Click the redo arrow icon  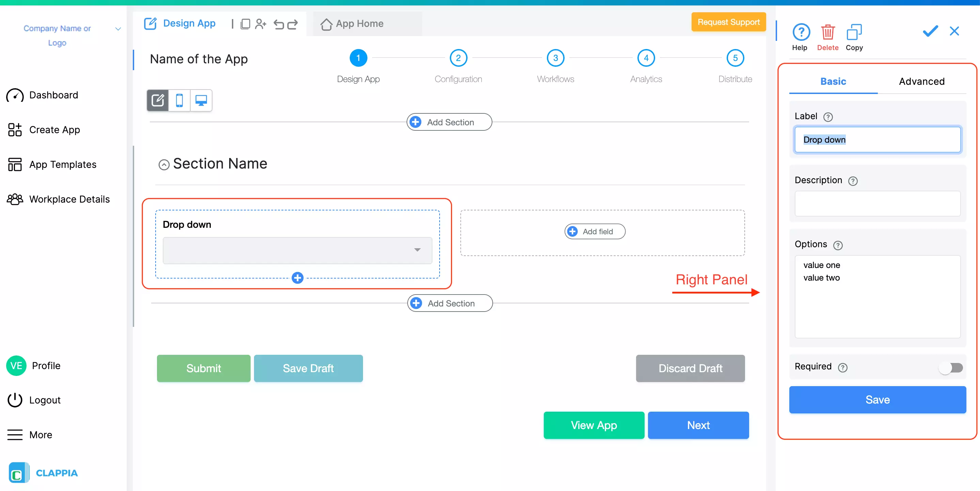click(293, 24)
